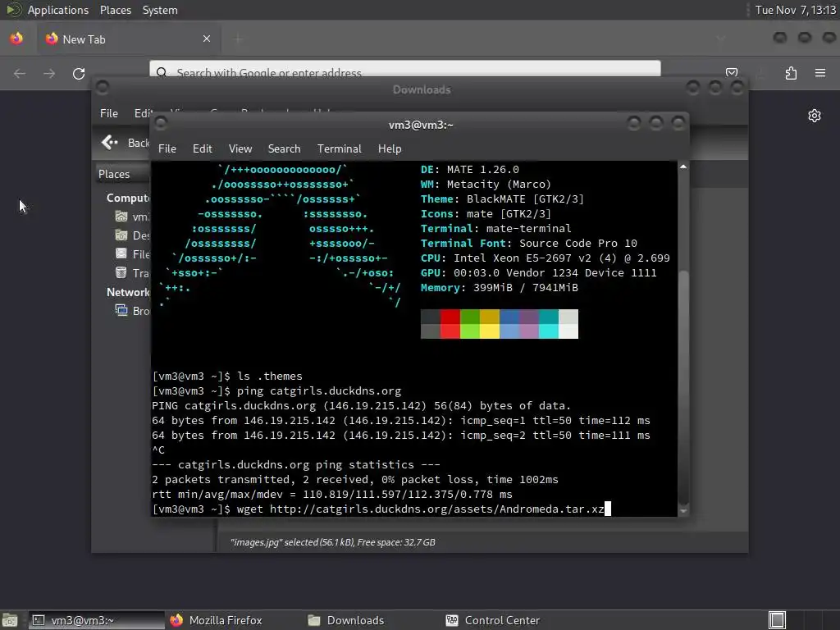Image resolution: width=840 pixels, height=630 pixels.
Task: Click show desktop icon in bottom panel
Action: click(x=10, y=620)
